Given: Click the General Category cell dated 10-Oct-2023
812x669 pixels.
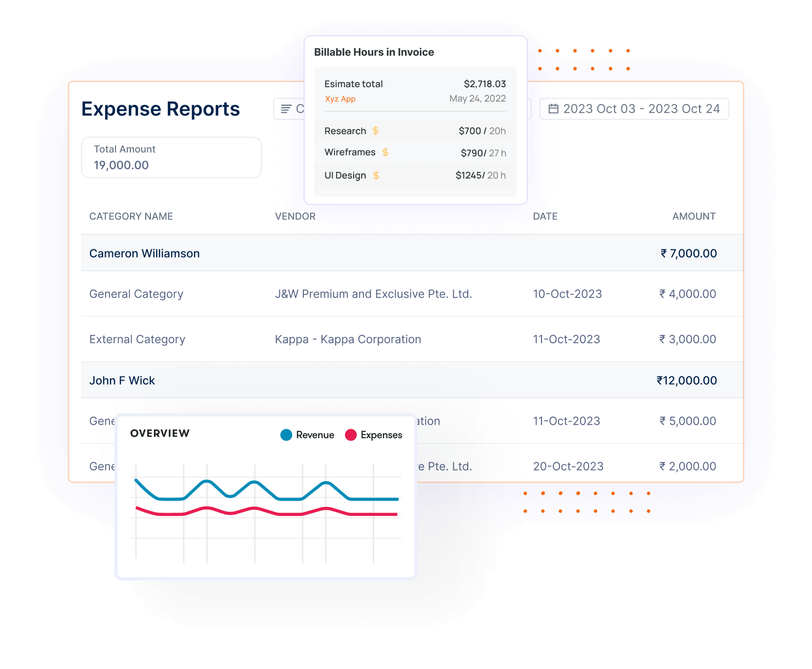Looking at the screenshot, I should point(136,294).
